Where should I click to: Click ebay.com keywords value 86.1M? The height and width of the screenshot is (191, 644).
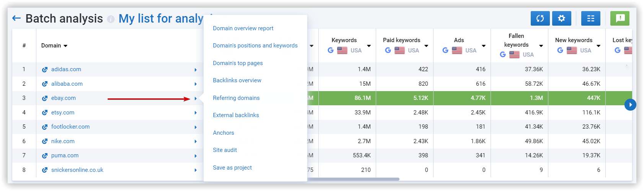click(362, 98)
